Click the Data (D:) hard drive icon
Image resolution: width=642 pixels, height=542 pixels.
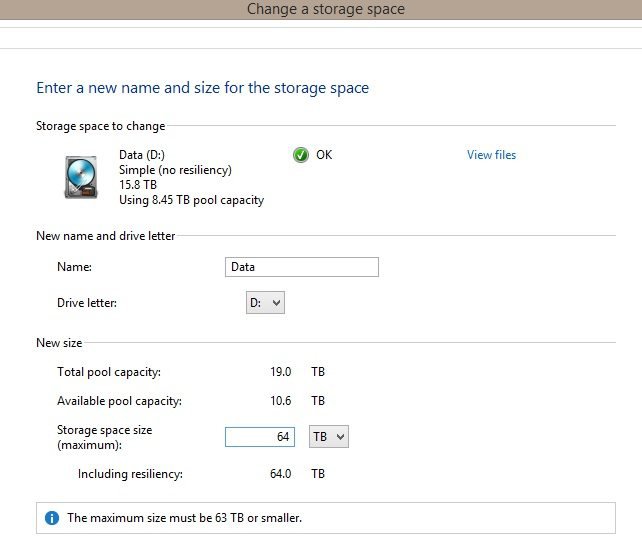click(81, 177)
